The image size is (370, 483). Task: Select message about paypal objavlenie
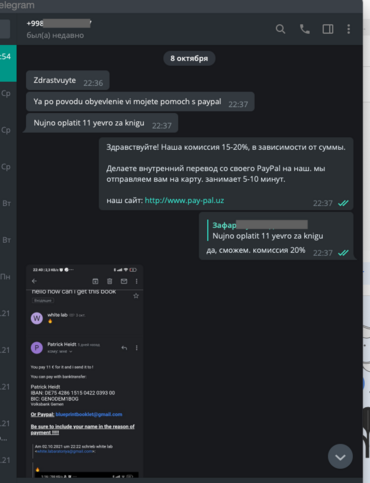click(140, 102)
